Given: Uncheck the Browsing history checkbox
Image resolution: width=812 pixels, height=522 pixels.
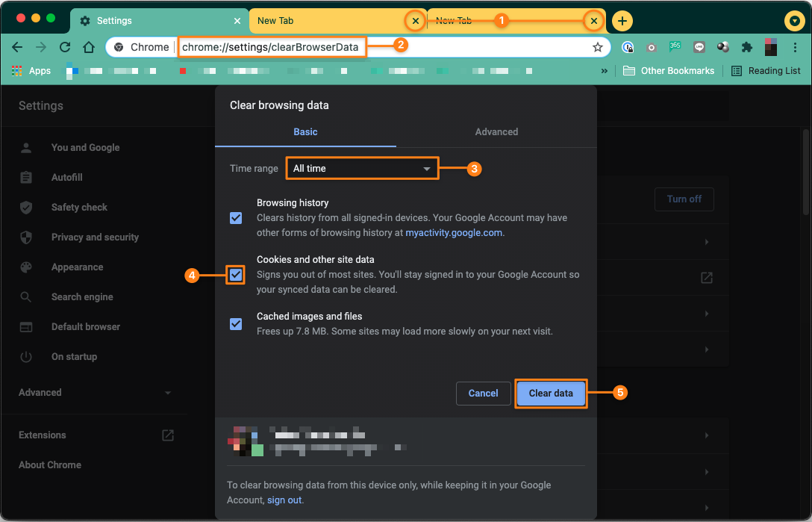Looking at the screenshot, I should 236,218.
